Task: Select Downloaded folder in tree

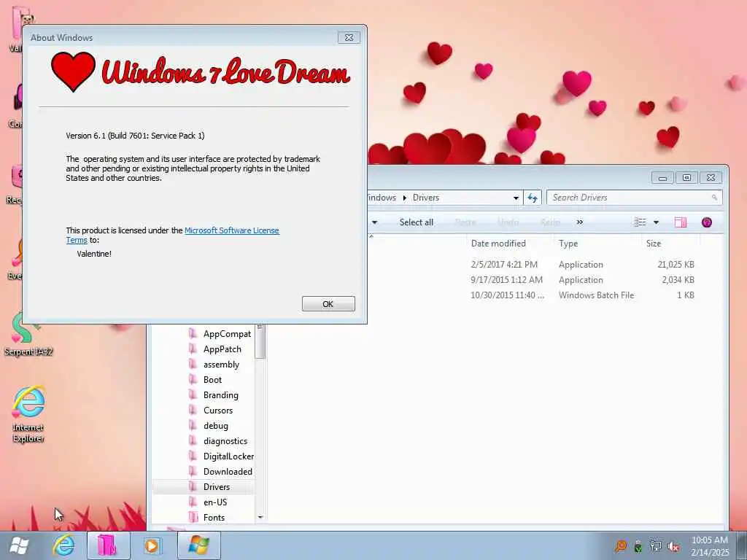Action: [x=228, y=472]
